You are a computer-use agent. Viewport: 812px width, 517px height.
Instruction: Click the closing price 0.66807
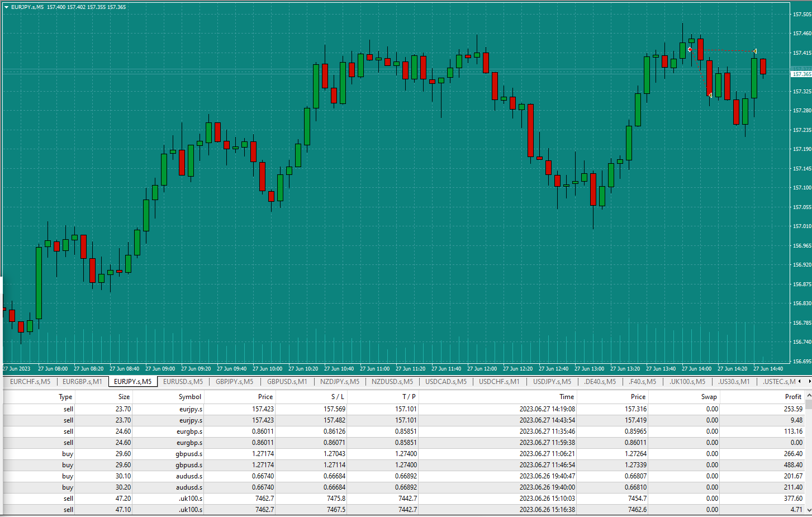click(635, 476)
